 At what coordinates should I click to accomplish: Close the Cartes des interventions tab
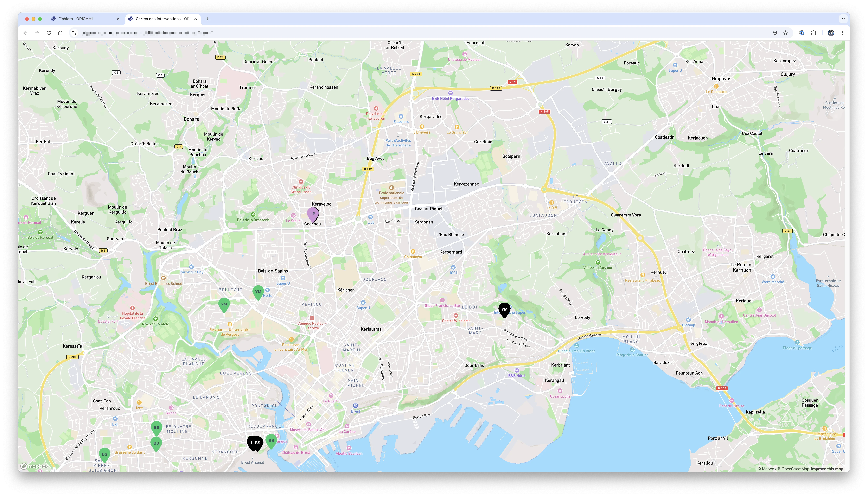click(196, 19)
